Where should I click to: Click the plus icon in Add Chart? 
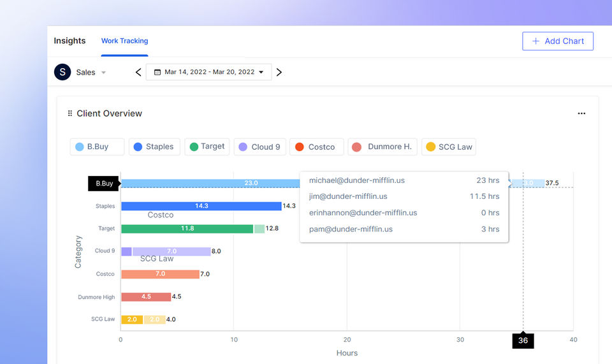pos(536,41)
